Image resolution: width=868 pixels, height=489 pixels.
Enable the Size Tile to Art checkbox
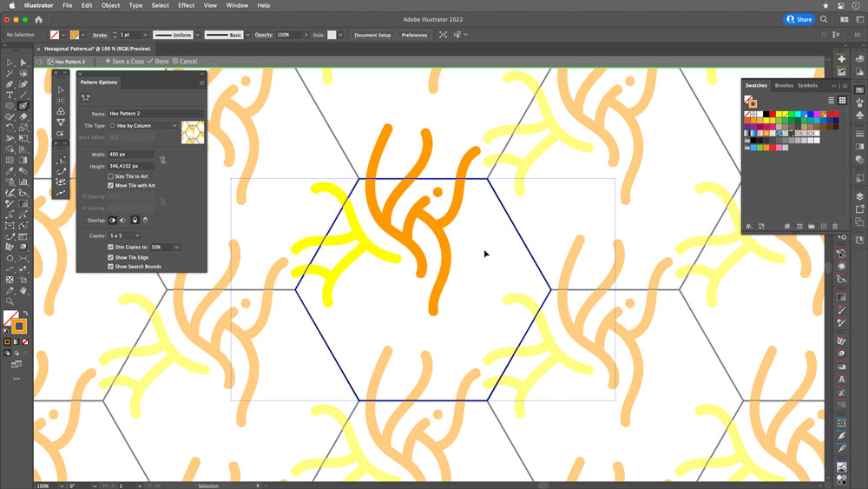tap(111, 176)
